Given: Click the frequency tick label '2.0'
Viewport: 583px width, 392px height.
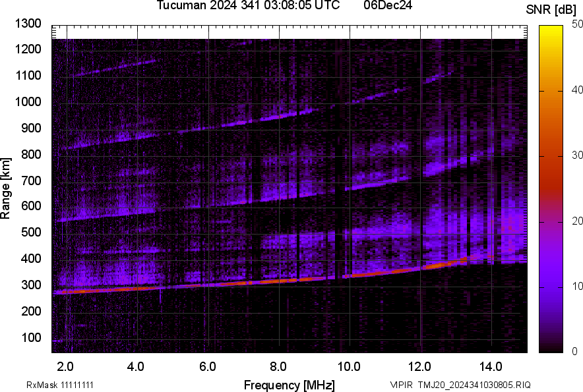Looking at the screenshot, I should 65,367.
